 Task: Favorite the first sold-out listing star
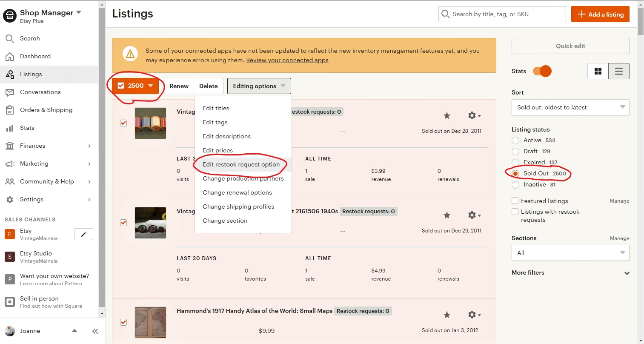tap(447, 115)
